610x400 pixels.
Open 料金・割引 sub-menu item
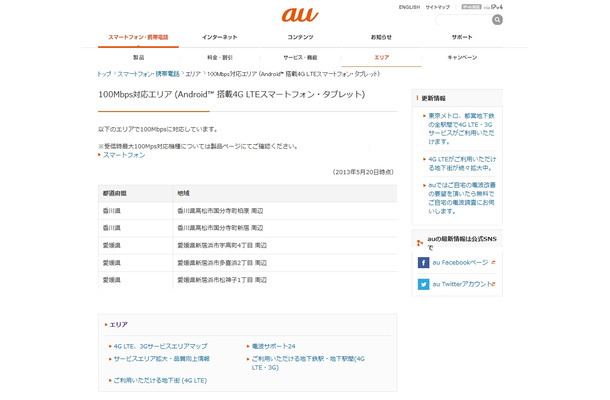pos(220,58)
